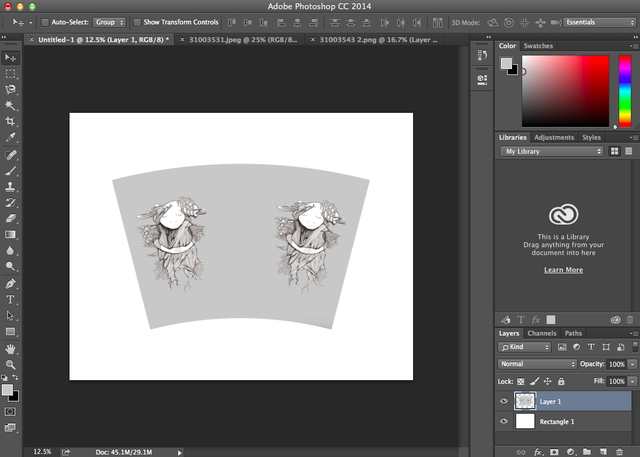The image size is (640, 457).
Task: Hide Layer 1 with its eye icon
Action: click(x=504, y=401)
